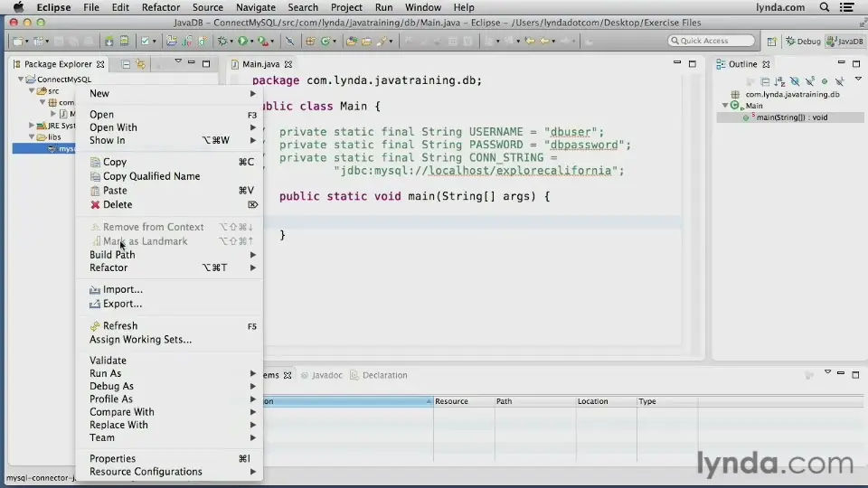This screenshot has height=488, width=868.
Task: Choose Properties in context menu
Action: (169, 459)
